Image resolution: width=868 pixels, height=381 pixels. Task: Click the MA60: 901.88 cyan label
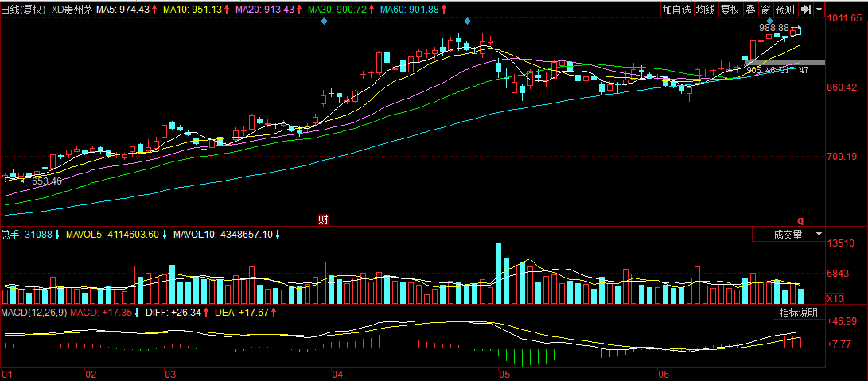(411, 10)
